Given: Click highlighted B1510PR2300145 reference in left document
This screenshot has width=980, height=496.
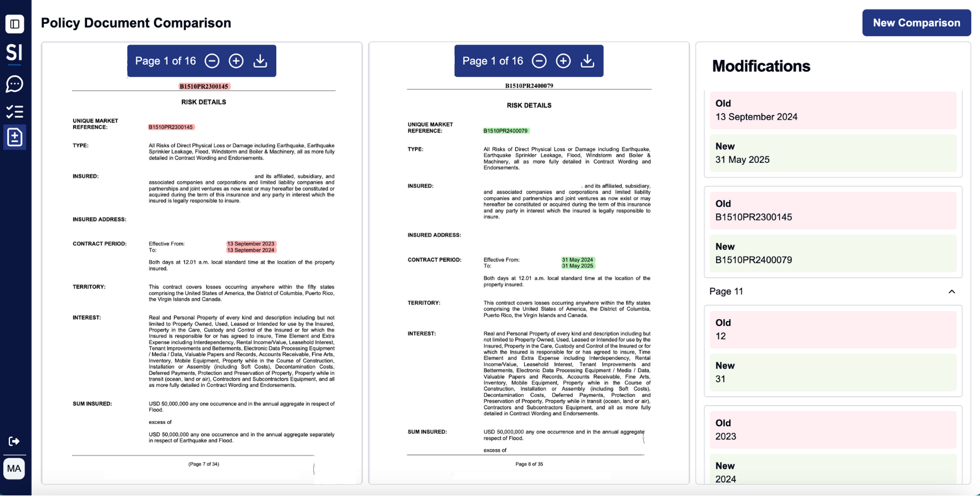Looking at the screenshot, I should 171,127.
